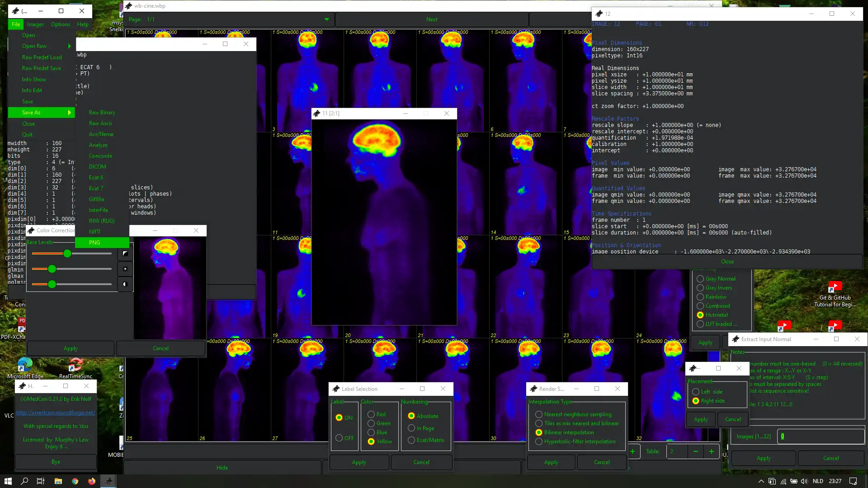Toggle the Left side radio button
Viewport: 868px width, 488px height.
696,391
